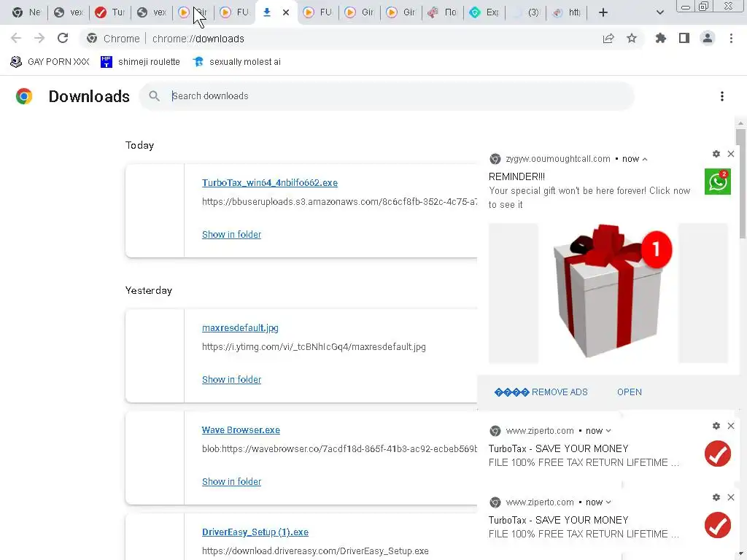Open the shimeji roulette bookmark
This screenshot has width=747, height=560.
(x=141, y=62)
